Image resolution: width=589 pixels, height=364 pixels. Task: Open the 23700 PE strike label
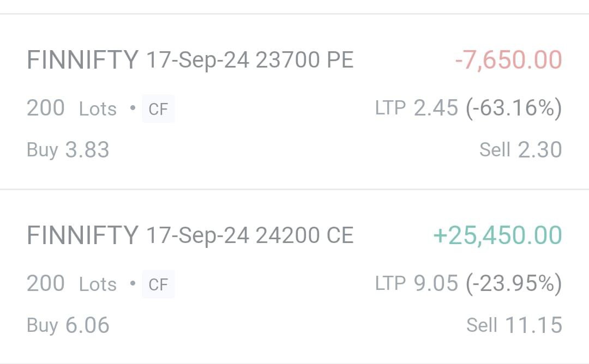pos(304,60)
